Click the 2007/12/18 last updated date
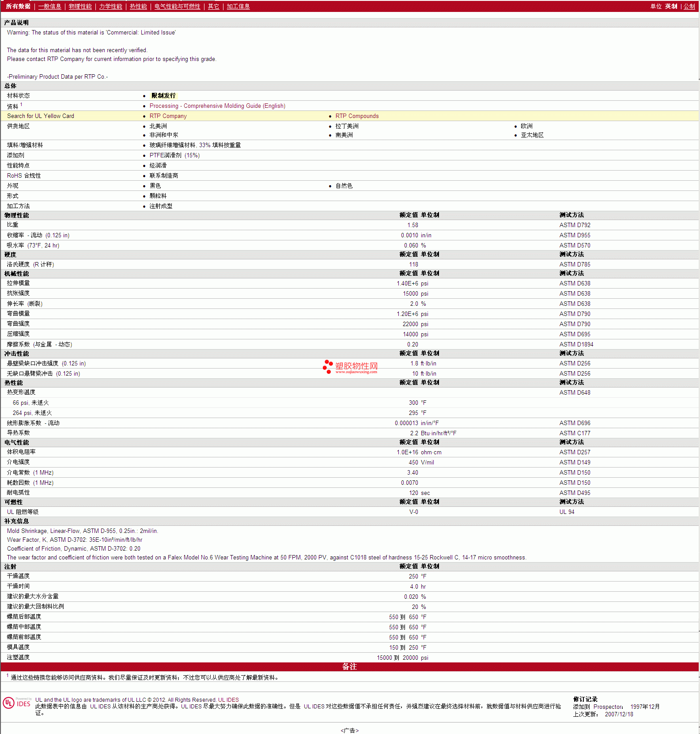 click(619, 714)
